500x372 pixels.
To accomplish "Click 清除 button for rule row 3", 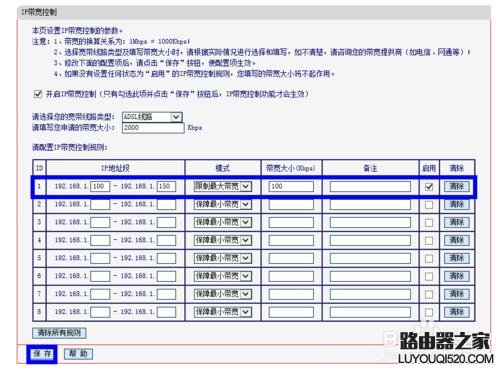I will [457, 222].
